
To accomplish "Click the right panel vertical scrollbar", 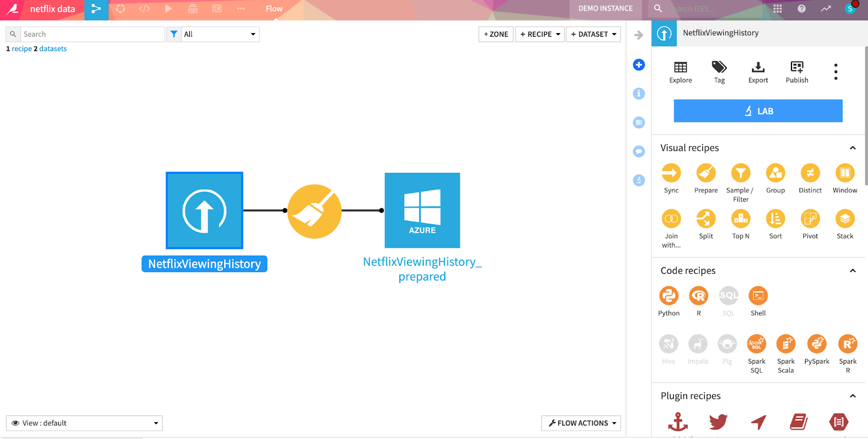I will click(865, 116).
